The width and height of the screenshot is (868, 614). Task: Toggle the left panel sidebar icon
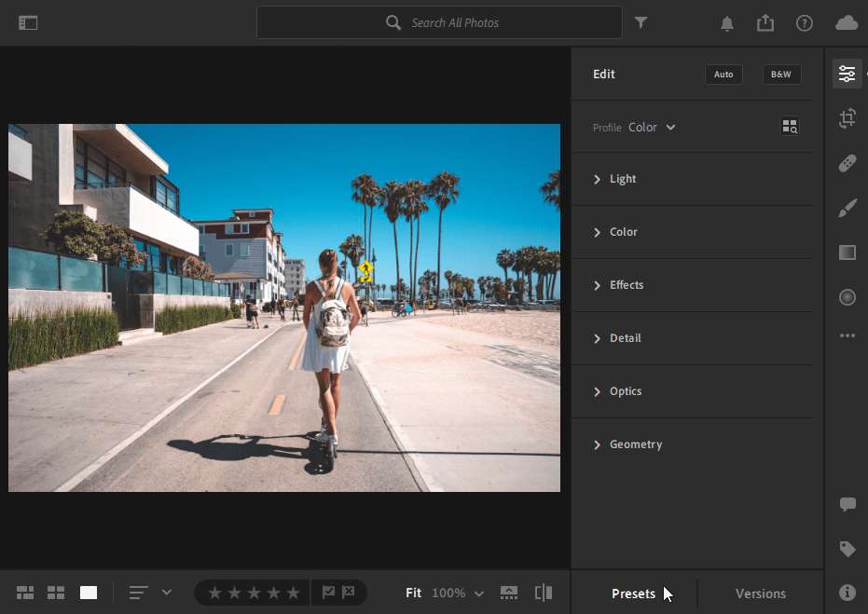pos(28,22)
